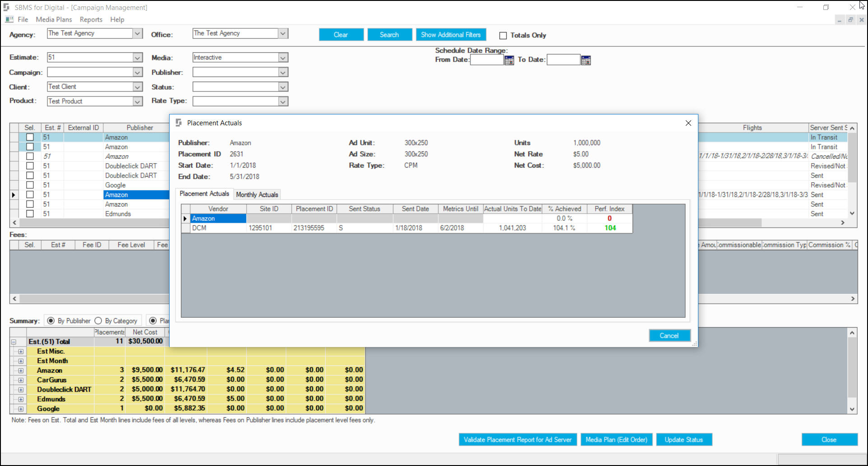Switch to the Monthly Actuals tab

click(257, 195)
